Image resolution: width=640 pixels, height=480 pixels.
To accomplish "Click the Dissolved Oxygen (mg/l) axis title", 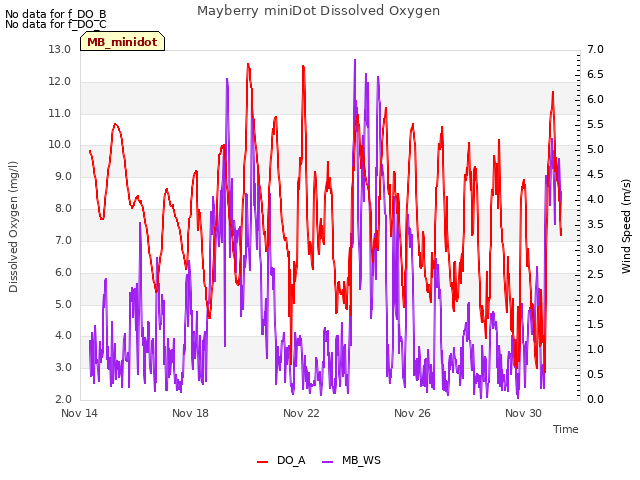I will coord(13,227).
